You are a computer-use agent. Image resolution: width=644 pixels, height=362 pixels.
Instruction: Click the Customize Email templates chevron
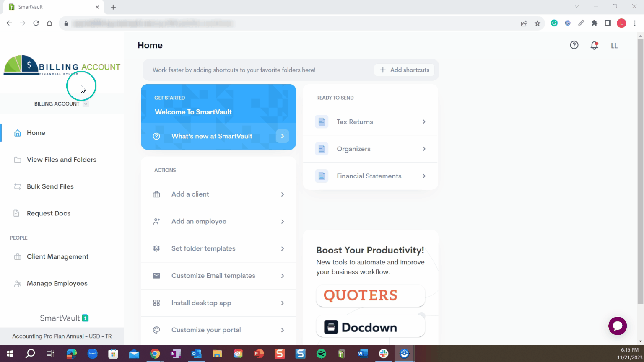tap(283, 276)
